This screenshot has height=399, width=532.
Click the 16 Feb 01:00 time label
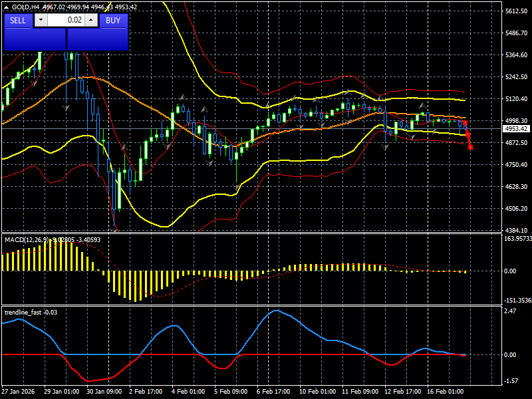(x=445, y=392)
